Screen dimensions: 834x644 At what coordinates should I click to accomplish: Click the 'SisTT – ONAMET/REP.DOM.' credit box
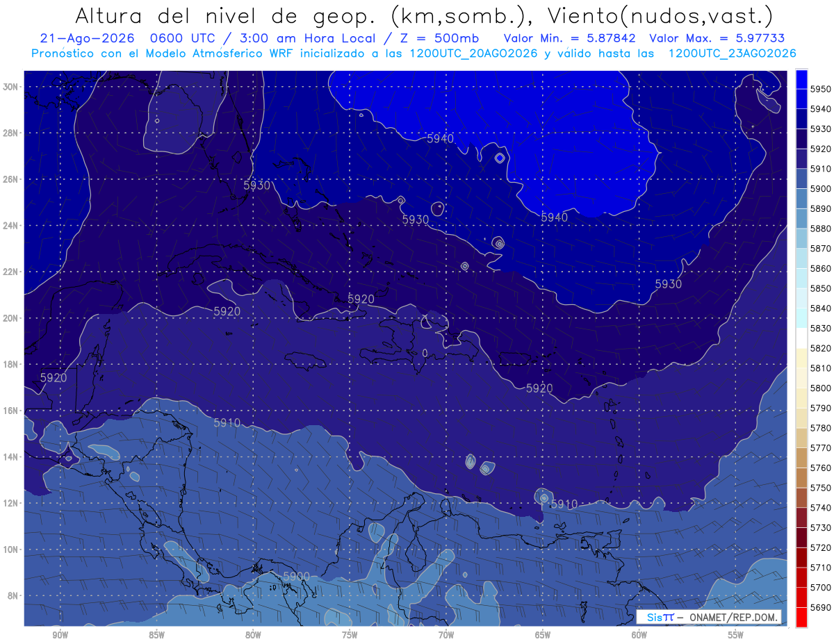[709, 617]
